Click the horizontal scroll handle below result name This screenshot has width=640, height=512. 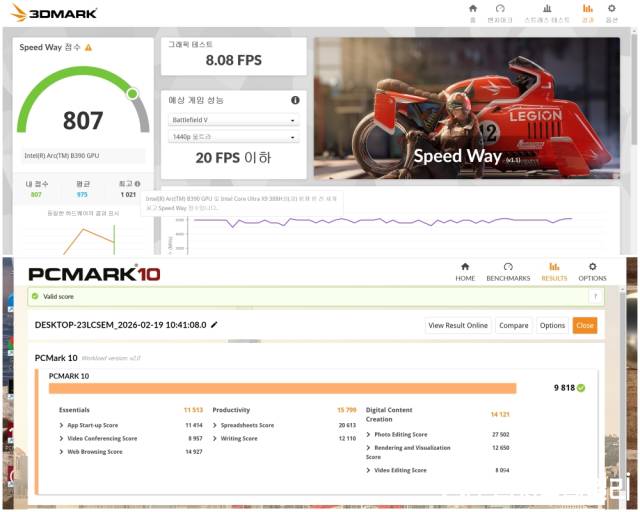pos(244,341)
